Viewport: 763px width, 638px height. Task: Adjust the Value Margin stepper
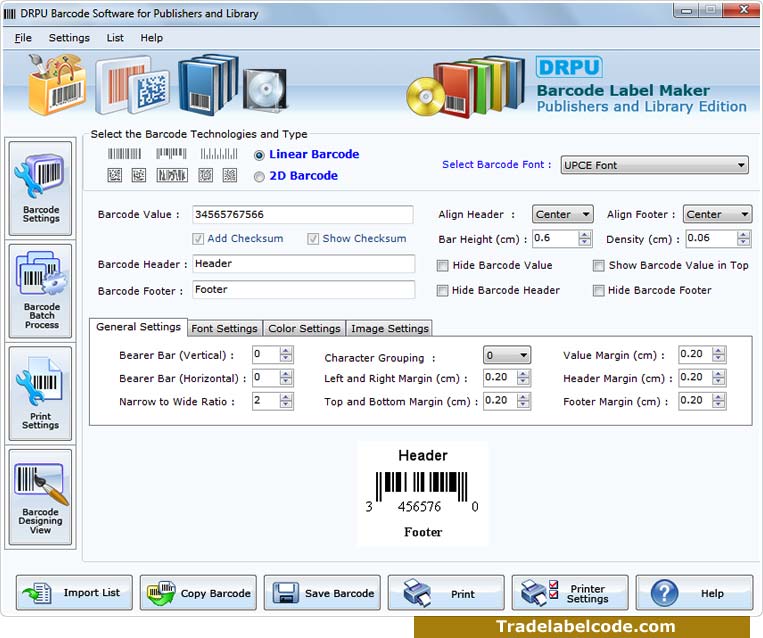pos(718,354)
